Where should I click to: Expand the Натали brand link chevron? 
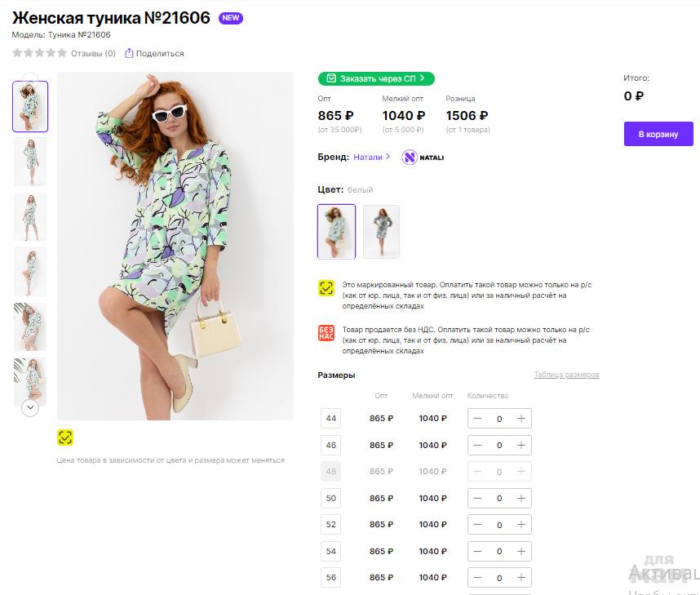(388, 157)
